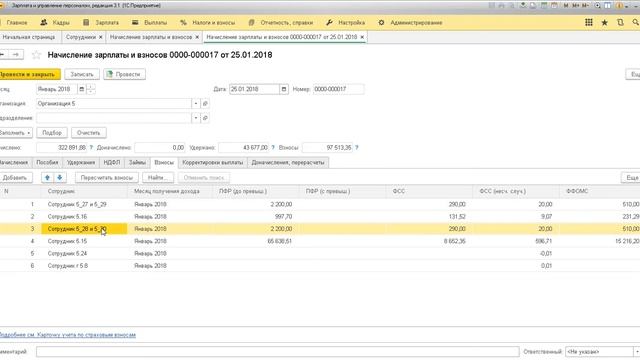Show help for Взносы total
This screenshot has width=640, height=360.
pos(357,147)
